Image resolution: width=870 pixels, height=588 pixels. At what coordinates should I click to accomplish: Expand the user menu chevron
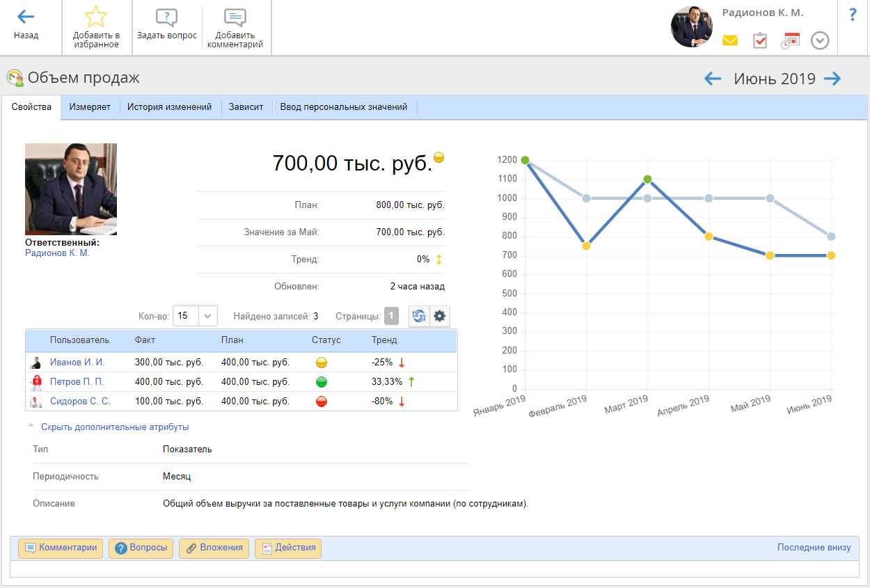[820, 40]
